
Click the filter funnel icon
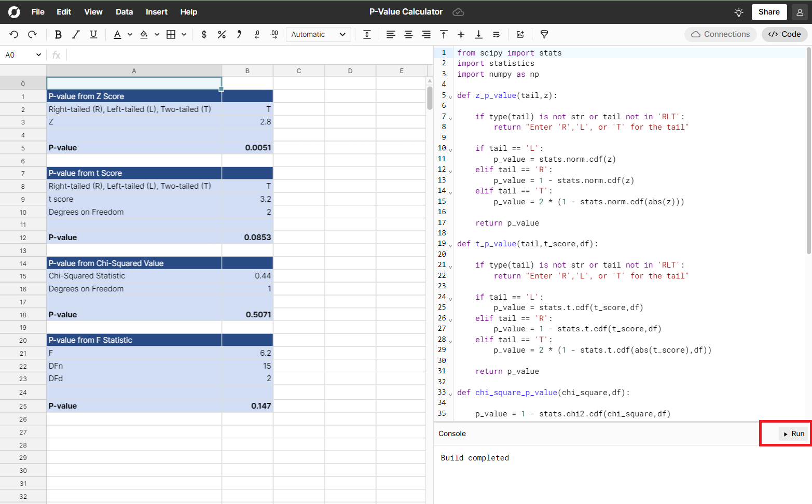pyautogui.click(x=544, y=34)
